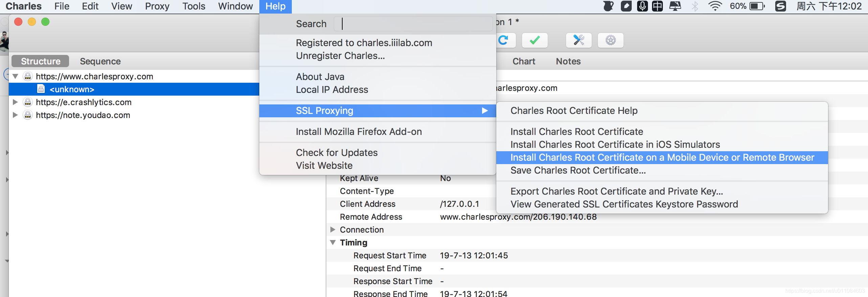
Task: Click lock icon beside e.crashlytics.com host
Action: tap(28, 102)
